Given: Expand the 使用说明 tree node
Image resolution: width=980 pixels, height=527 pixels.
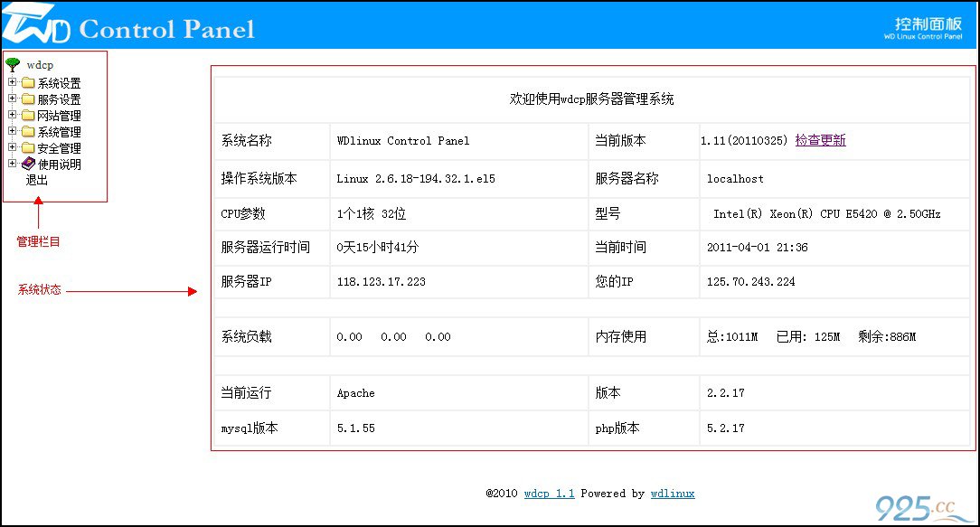Looking at the screenshot, I should point(12,164).
